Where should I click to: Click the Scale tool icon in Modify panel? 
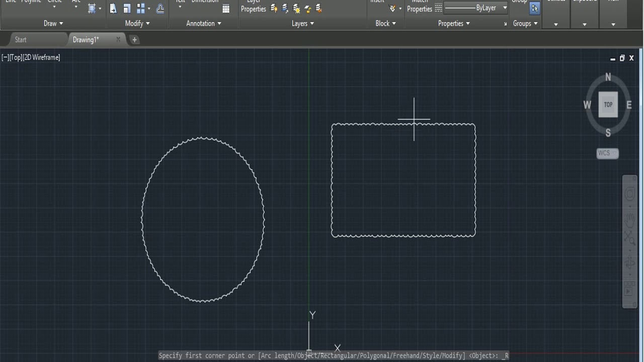(x=127, y=9)
